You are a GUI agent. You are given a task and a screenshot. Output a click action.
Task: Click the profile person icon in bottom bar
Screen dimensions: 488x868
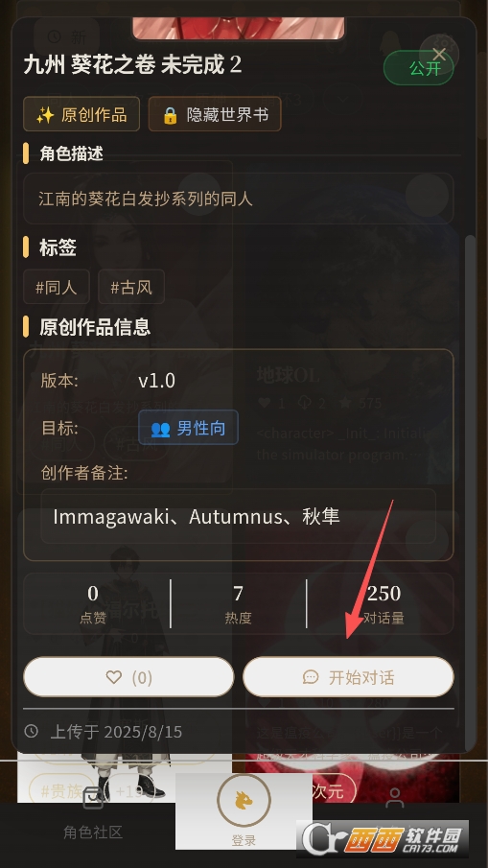point(394,798)
